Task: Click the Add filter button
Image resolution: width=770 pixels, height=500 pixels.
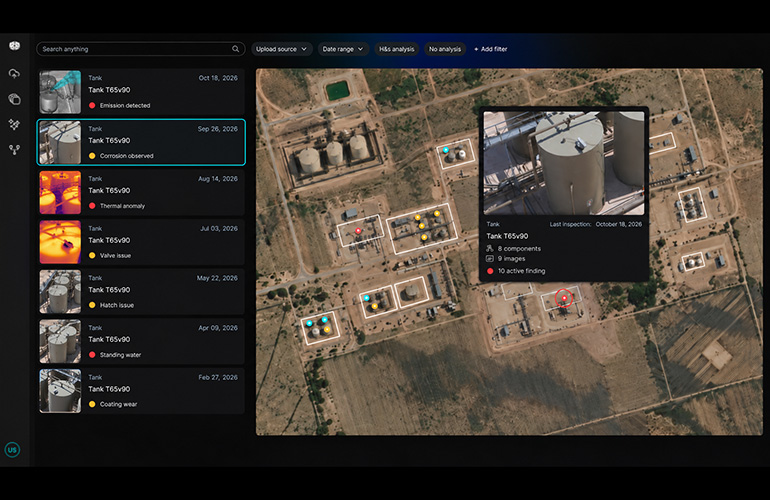Action: coord(491,49)
